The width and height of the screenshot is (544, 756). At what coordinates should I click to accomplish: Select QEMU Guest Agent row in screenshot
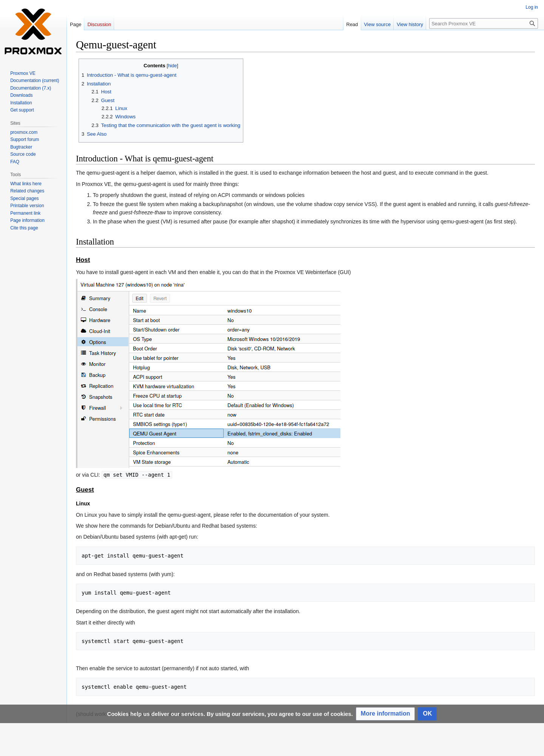click(x=235, y=434)
